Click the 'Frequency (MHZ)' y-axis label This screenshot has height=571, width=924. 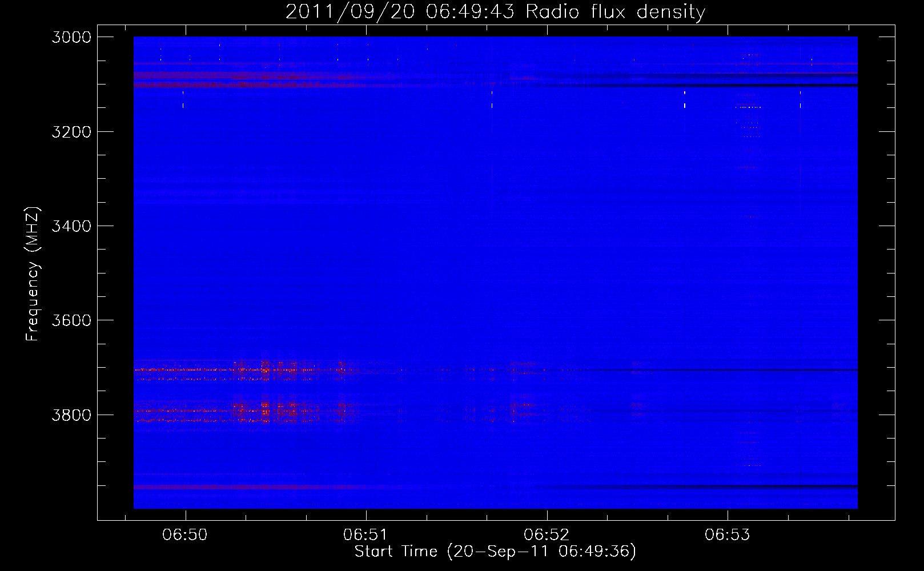point(33,274)
